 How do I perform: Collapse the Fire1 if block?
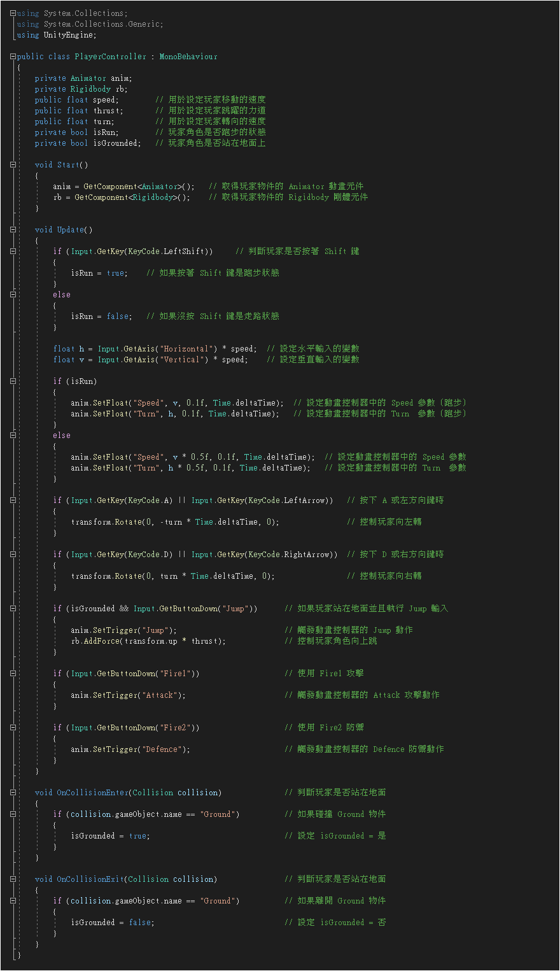tap(13, 674)
